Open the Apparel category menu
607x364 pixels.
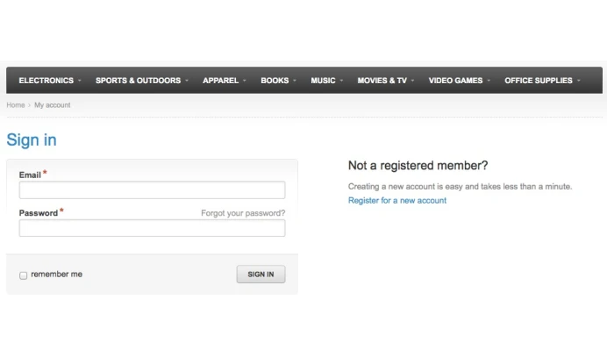[220, 81]
